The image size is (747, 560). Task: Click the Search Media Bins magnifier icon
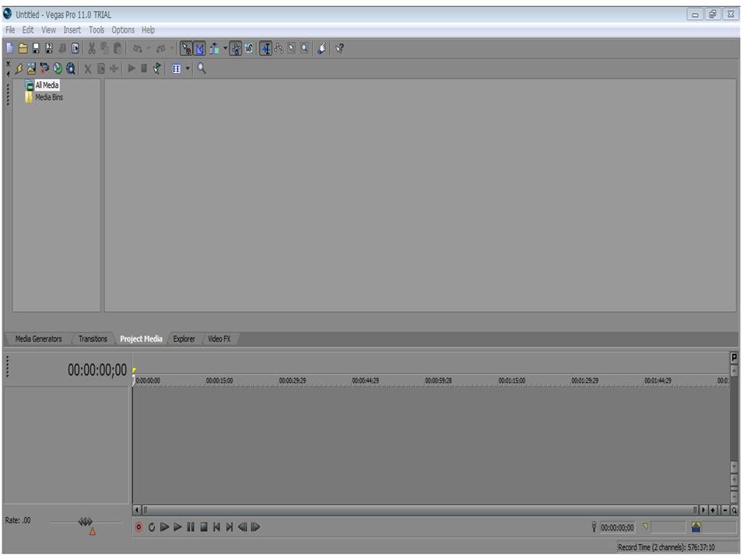(x=202, y=68)
